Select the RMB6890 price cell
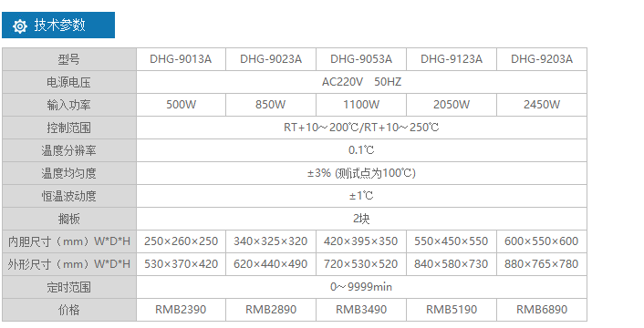The height and width of the screenshot is (328, 644). point(542,310)
